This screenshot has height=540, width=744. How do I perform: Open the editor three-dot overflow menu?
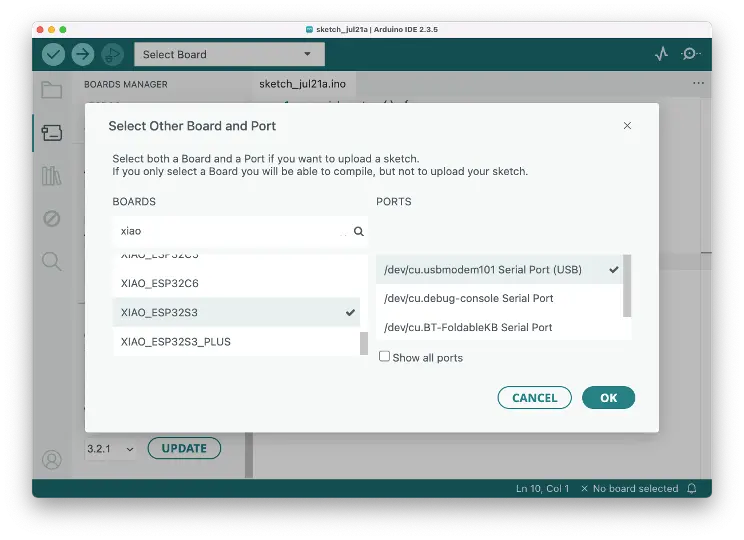click(x=698, y=84)
